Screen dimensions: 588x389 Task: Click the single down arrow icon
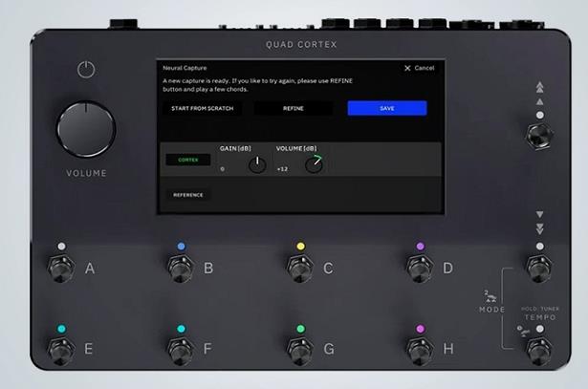(x=539, y=214)
